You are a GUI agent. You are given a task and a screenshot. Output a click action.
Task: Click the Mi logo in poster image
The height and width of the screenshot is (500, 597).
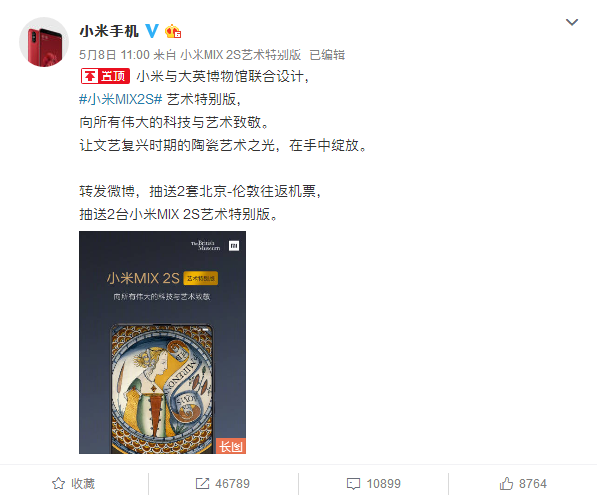[x=234, y=246]
